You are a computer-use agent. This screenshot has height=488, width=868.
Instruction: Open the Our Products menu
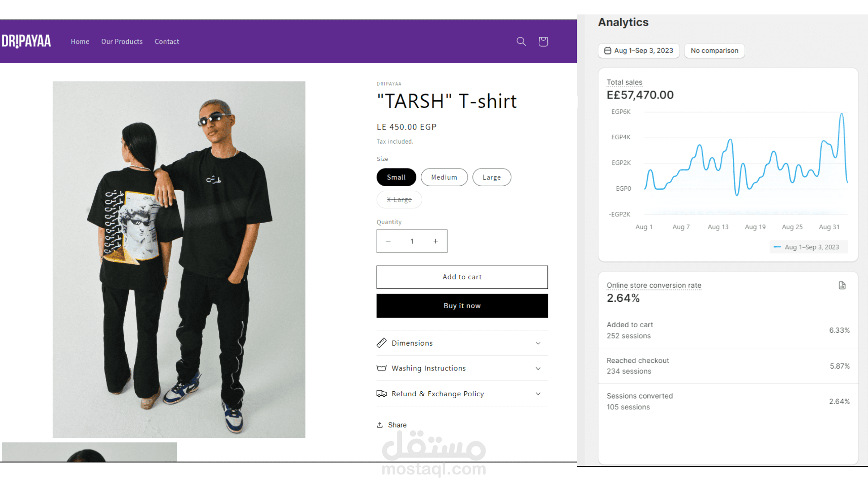122,41
